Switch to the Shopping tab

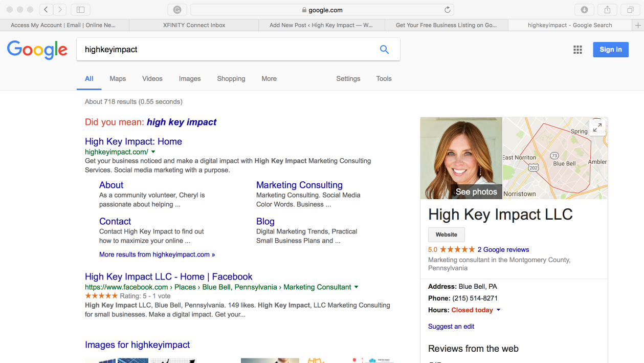click(x=231, y=79)
